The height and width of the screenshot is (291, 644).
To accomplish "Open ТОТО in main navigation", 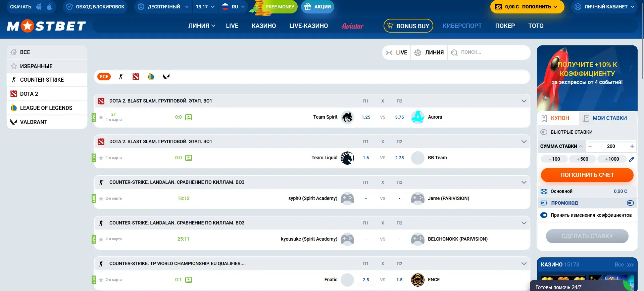I will [x=536, y=26].
